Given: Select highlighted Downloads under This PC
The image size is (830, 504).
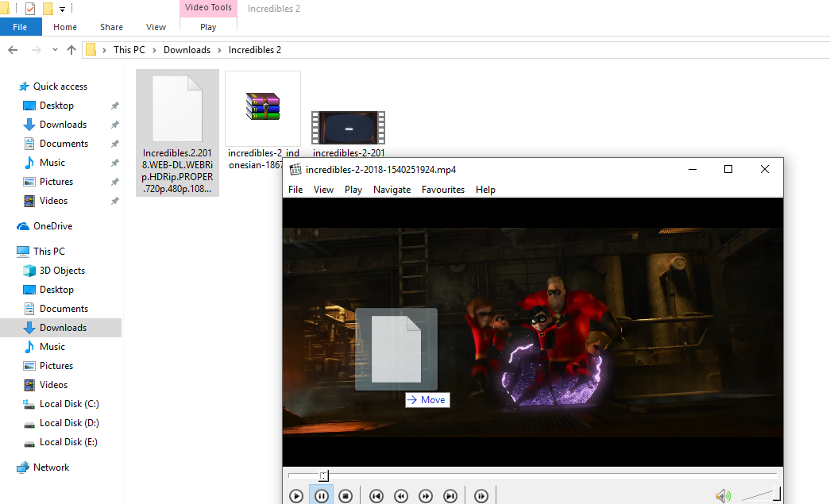Looking at the screenshot, I should click(61, 327).
